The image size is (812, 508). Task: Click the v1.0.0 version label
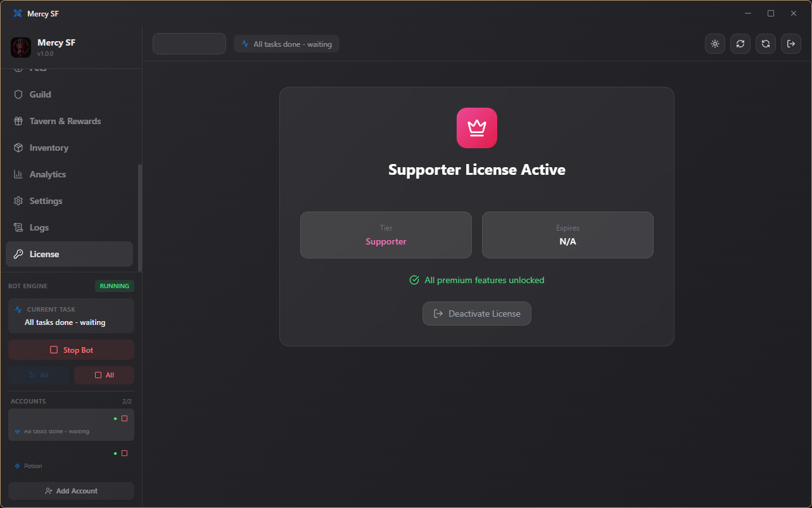point(46,54)
